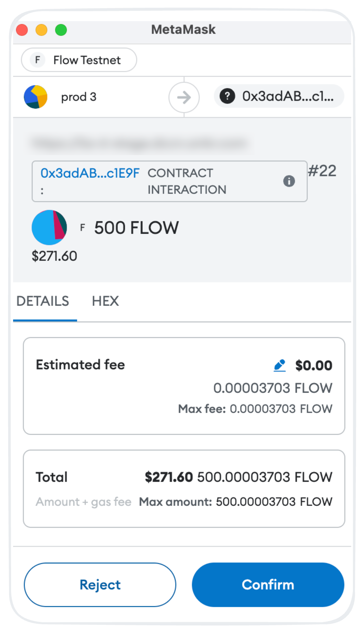Click the contract interaction info icon
This screenshot has width=364, height=633.
point(289,181)
